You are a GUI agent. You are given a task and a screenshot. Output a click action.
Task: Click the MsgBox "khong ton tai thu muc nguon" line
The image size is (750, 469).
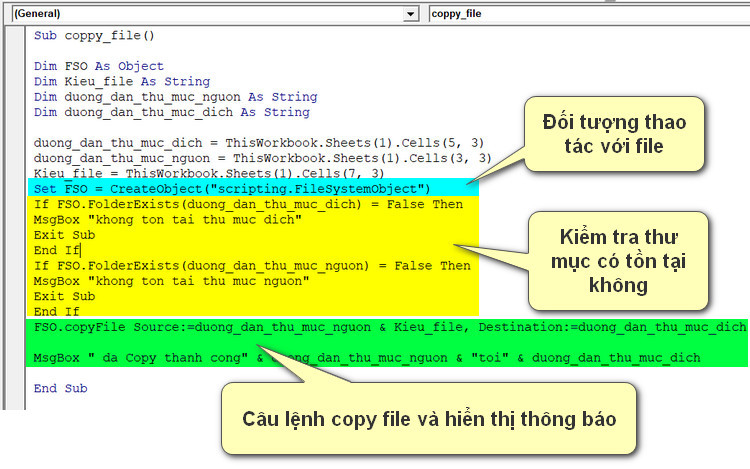coord(171,281)
